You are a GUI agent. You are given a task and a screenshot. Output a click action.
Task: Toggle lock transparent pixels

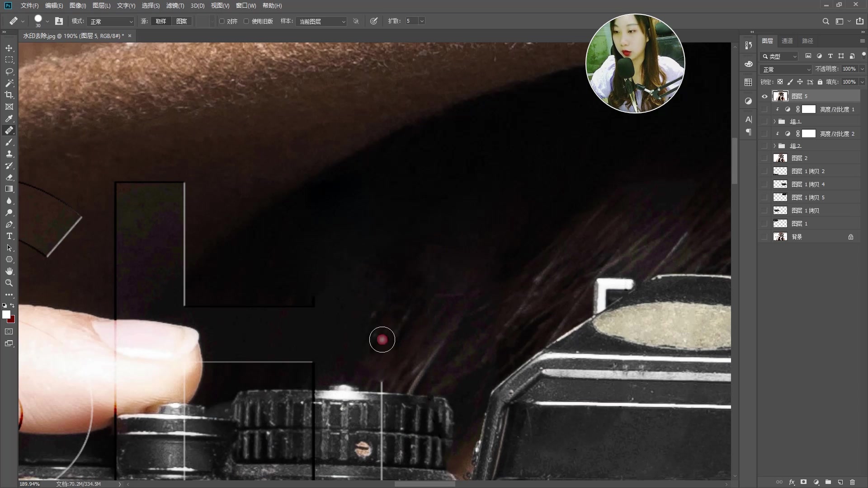780,82
